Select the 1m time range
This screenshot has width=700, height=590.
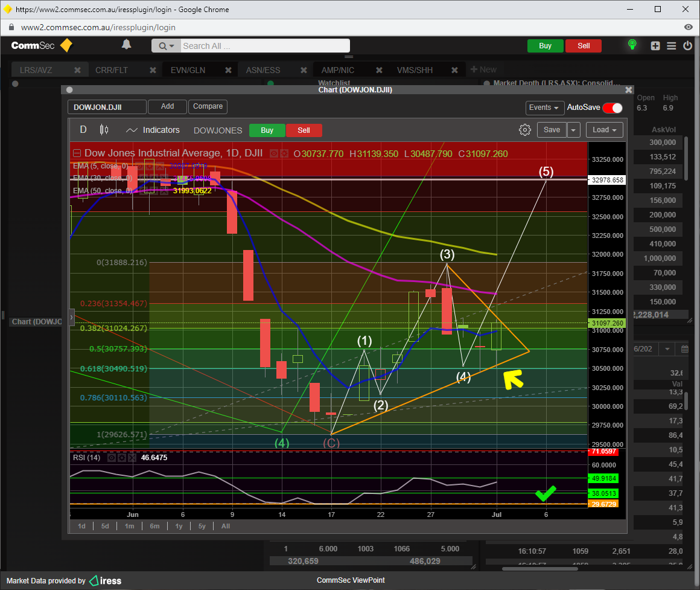click(130, 526)
